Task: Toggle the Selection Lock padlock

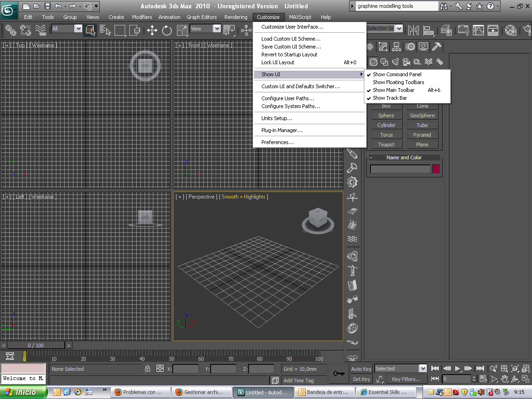Action: tap(148, 369)
